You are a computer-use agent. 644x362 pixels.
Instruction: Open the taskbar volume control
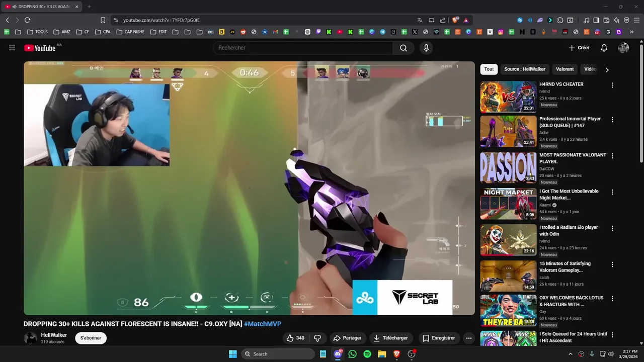coord(611,354)
